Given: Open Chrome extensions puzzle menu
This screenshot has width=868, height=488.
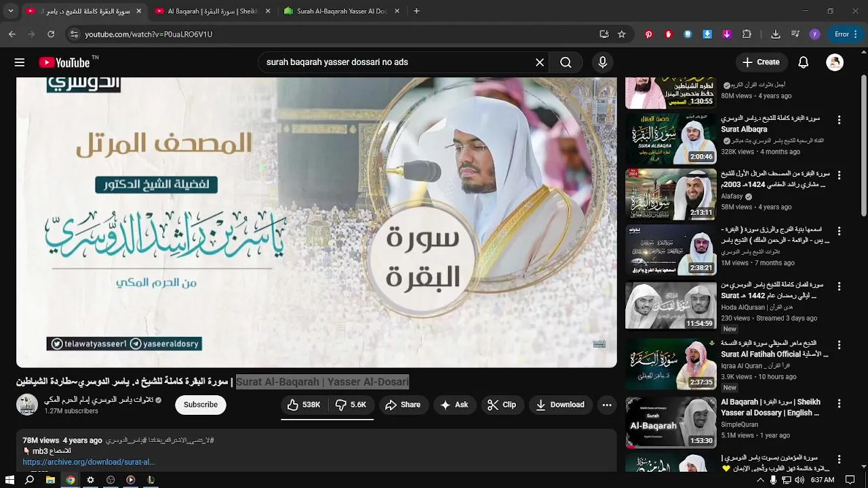Looking at the screenshot, I should point(747,34).
